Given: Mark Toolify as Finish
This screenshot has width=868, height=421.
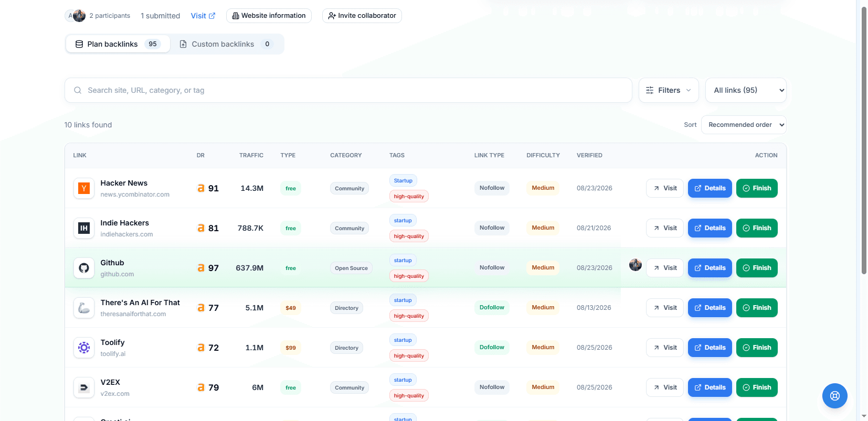Looking at the screenshot, I should pyautogui.click(x=757, y=348).
